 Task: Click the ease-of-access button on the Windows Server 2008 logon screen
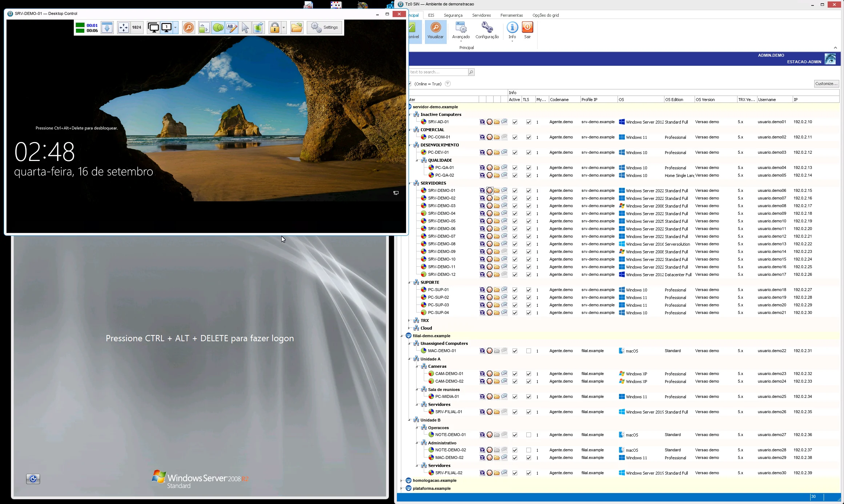33,479
